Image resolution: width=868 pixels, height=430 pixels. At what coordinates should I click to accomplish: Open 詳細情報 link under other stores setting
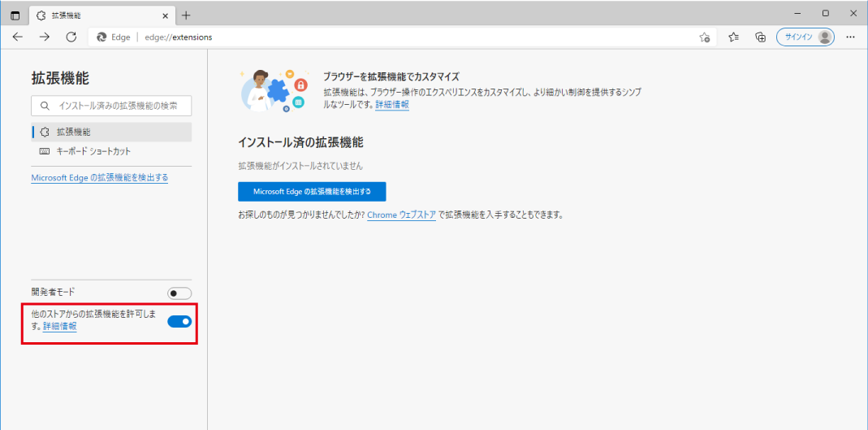click(60, 327)
